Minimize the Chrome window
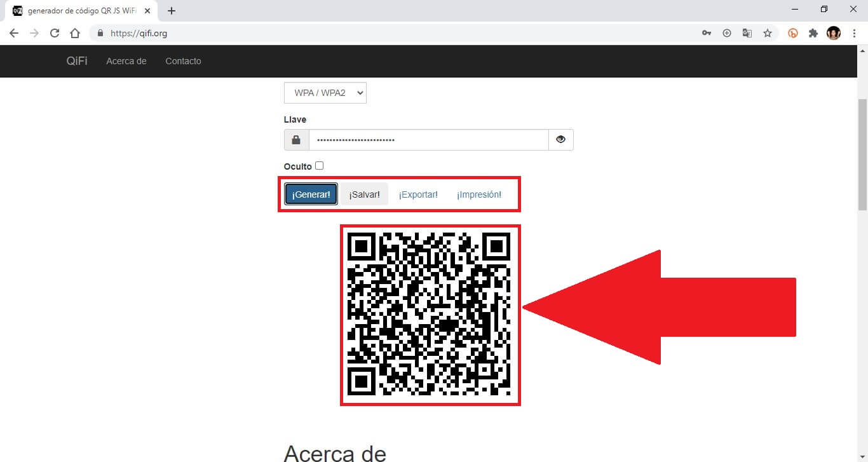 tap(796, 10)
